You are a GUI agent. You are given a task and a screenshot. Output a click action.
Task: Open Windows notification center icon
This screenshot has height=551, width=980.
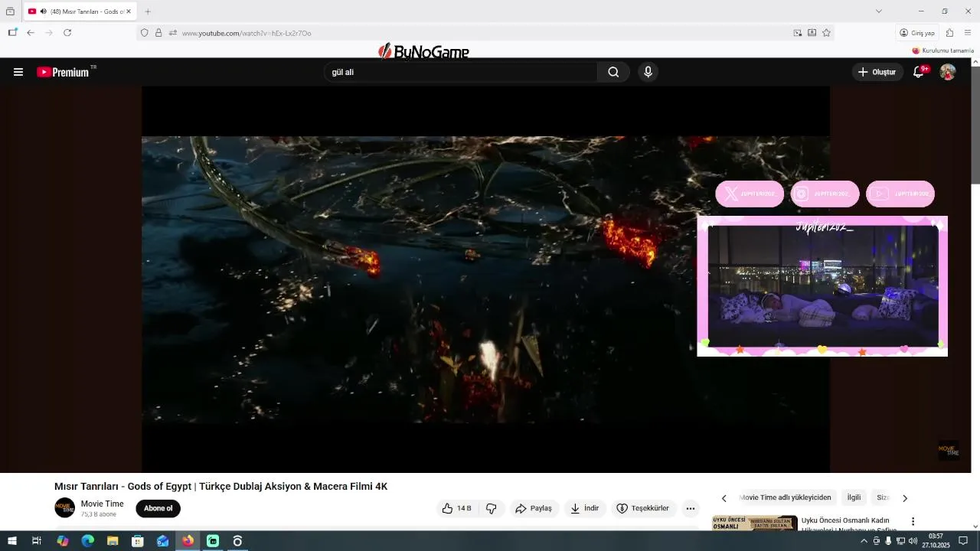[x=963, y=541]
